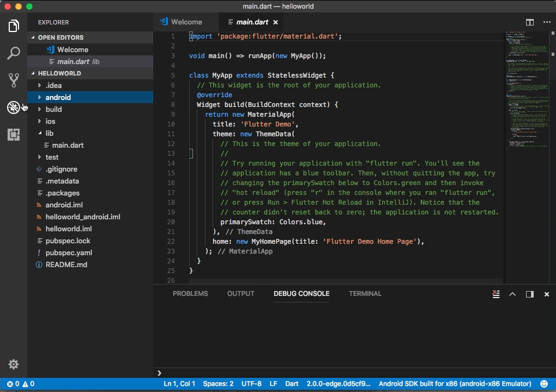Viewport: 556px width, 392px height.
Task: Click the icon beside android.iml
Action: click(x=39, y=205)
